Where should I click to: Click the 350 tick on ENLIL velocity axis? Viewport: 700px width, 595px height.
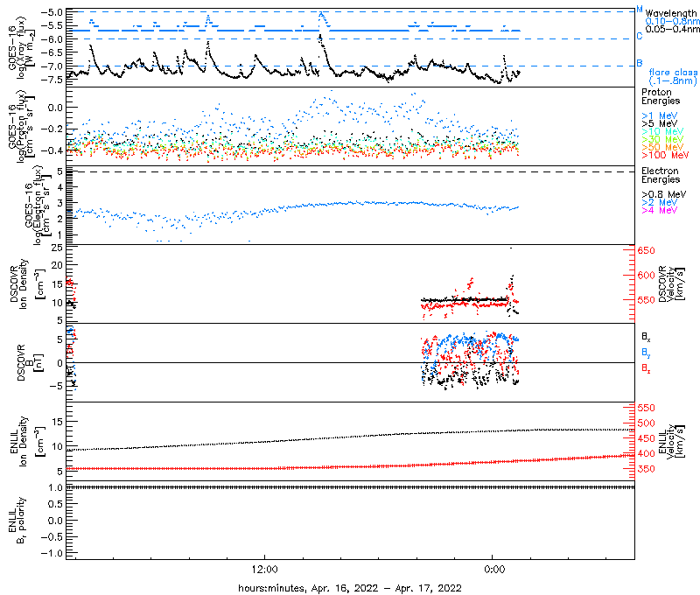click(x=646, y=469)
